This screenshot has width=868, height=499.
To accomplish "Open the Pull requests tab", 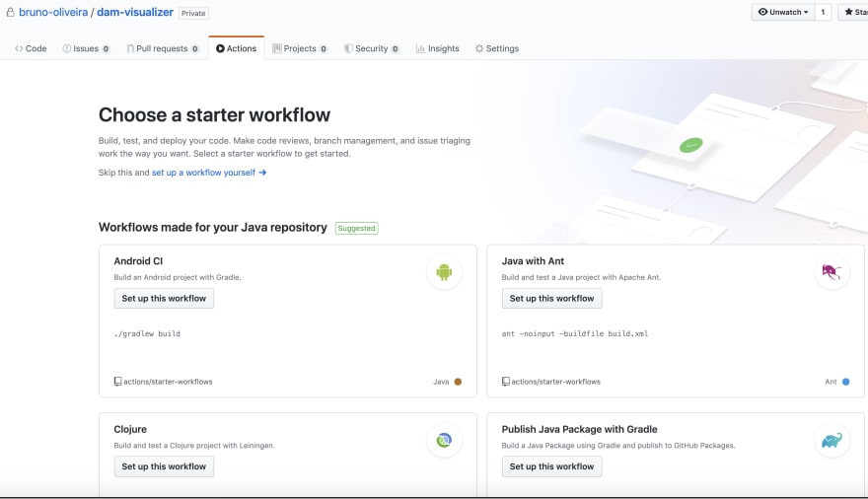I will coord(163,48).
